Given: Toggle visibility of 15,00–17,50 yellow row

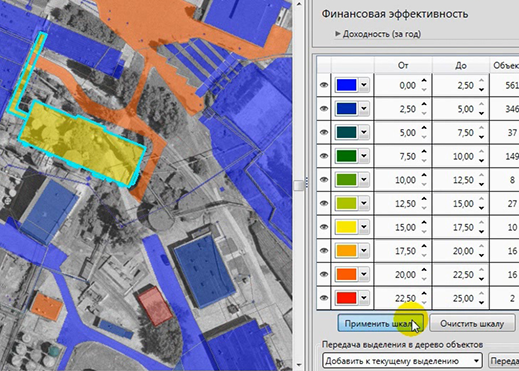Looking at the screenshot, I should [x=324, y=227].
